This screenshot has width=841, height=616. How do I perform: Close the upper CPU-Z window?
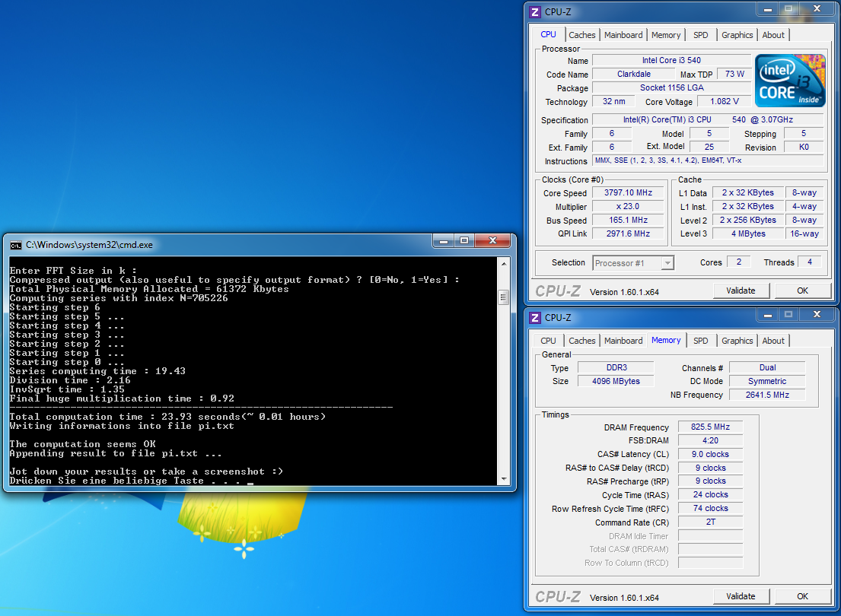pyautogui.click(x=817, y=9)
